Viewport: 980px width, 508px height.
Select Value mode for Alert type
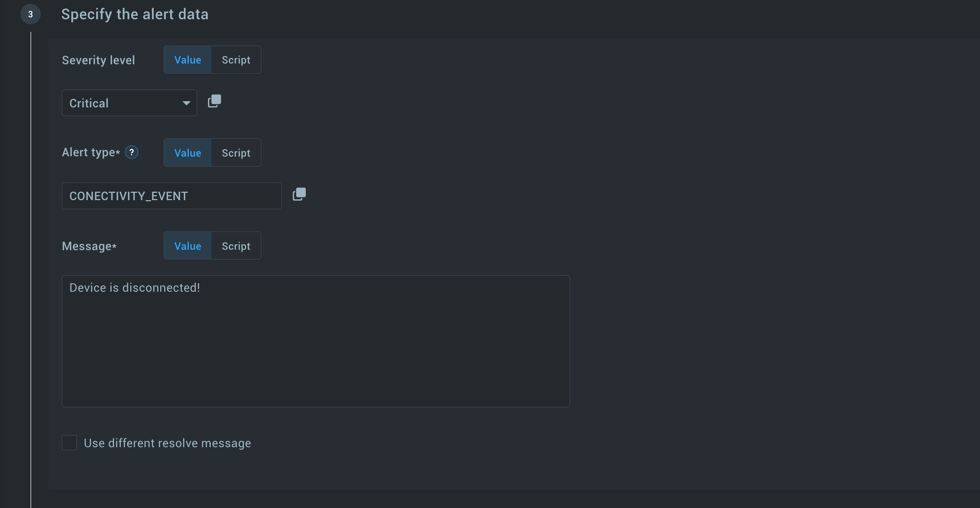point(188,153)
